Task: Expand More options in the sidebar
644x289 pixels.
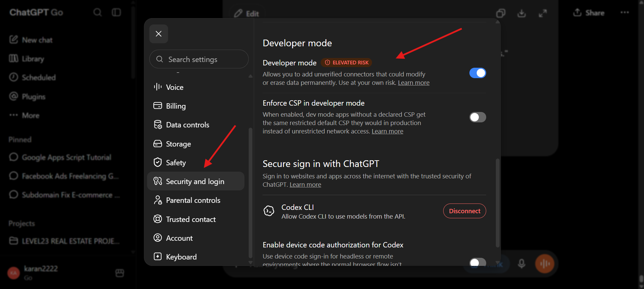Action: (24, 115)
